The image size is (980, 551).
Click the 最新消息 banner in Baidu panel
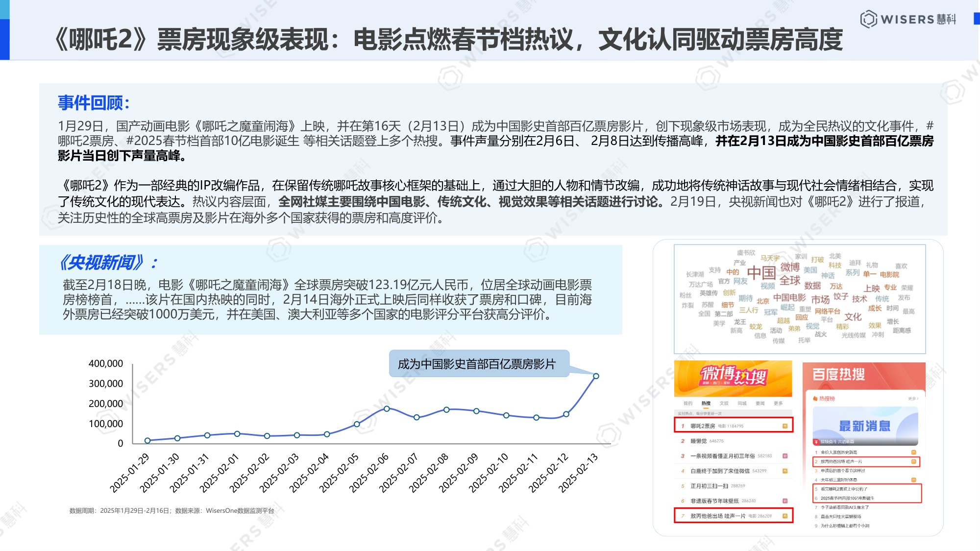click(865, 425)
